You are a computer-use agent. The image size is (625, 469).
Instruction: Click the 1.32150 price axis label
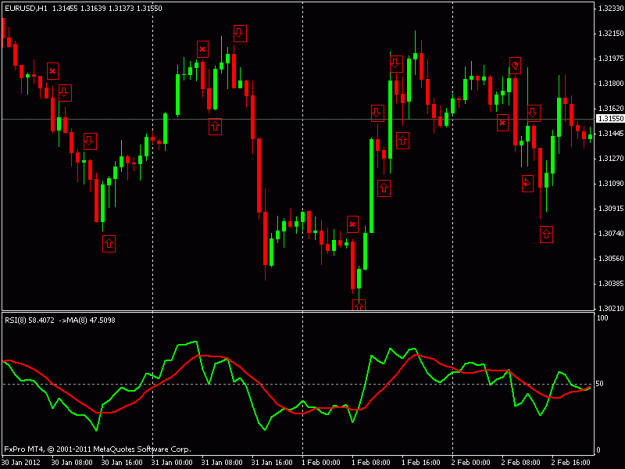(611, 33)
